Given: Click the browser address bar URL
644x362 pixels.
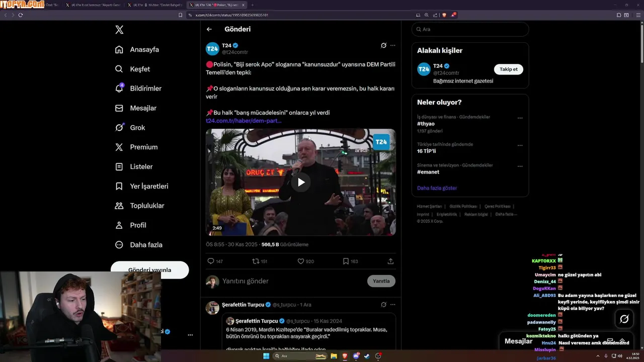Looking at the screenshot, I should [x=232, y=15].
